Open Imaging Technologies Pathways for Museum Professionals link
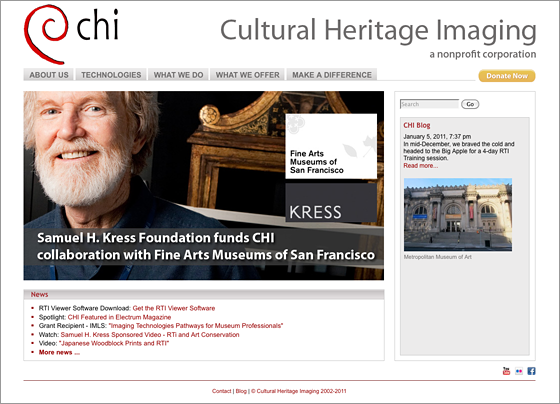 pyautogui.click(x=196, y=326)
